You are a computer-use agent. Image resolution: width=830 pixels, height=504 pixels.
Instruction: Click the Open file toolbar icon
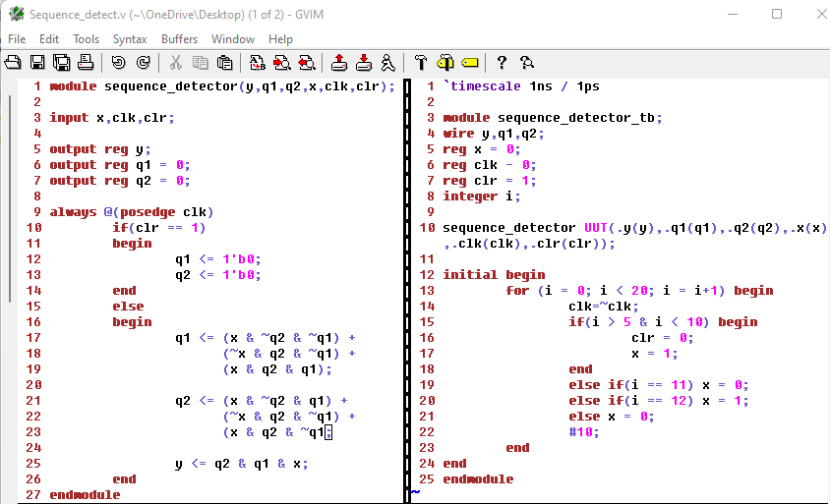pyautogui.click(x=14, y=63)
